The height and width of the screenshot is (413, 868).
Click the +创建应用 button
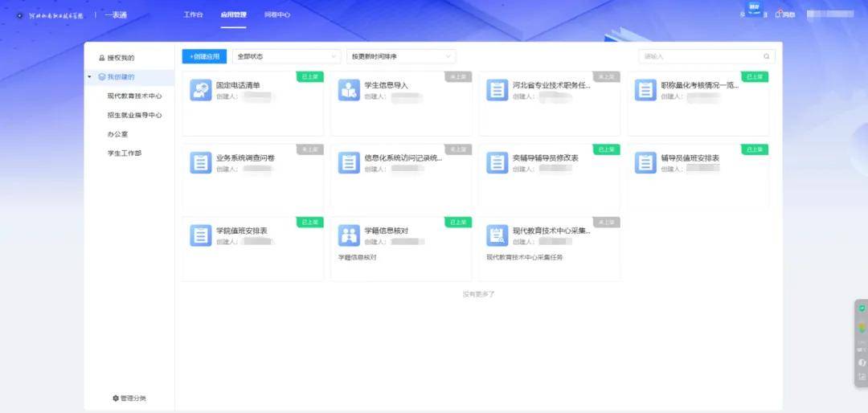click(x=204, y=56)
